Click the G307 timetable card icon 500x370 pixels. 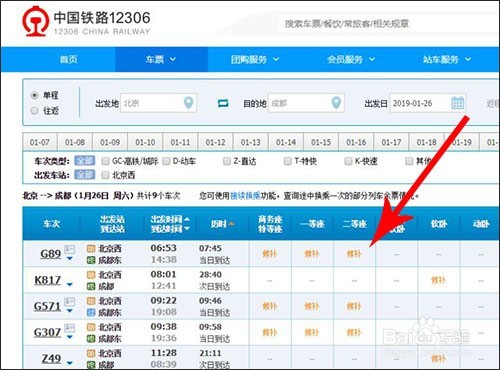70,328
